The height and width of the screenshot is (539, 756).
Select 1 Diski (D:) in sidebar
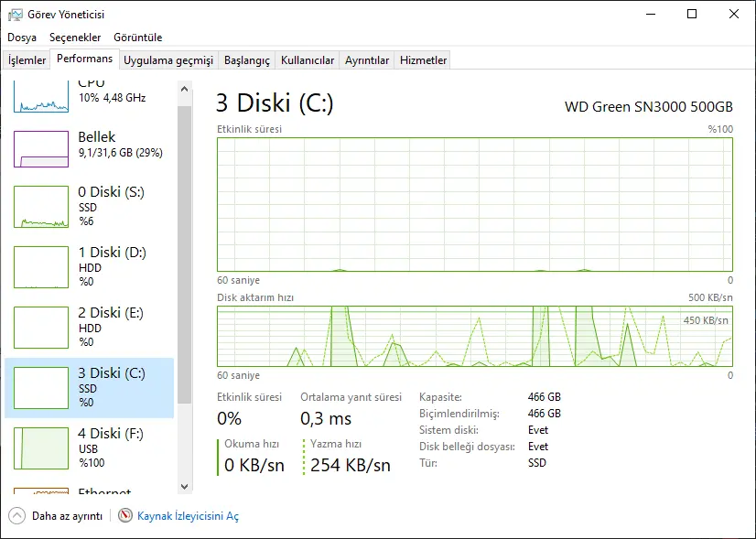89,267
